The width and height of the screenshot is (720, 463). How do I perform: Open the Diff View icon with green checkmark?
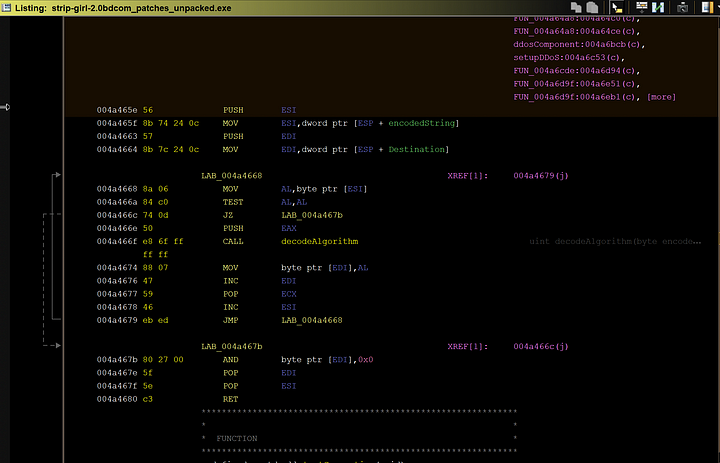(x=658, y=7)
